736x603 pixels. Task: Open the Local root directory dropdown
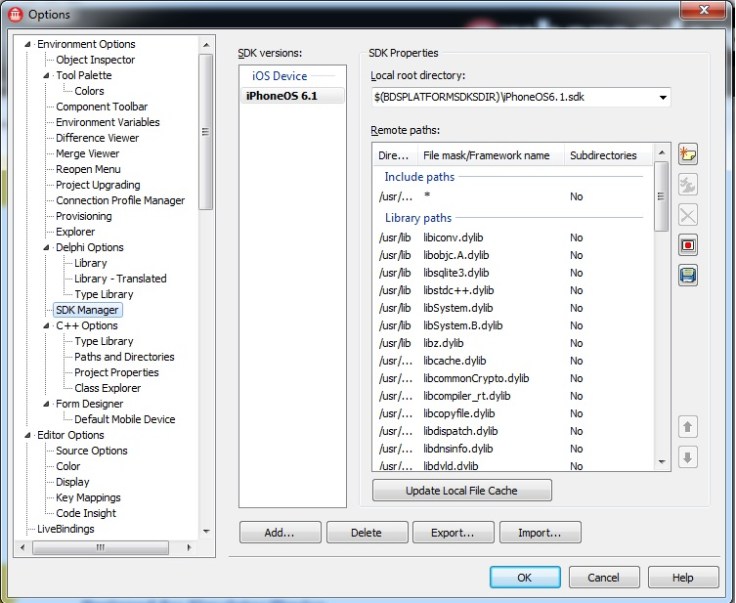(x=662, y=98)
